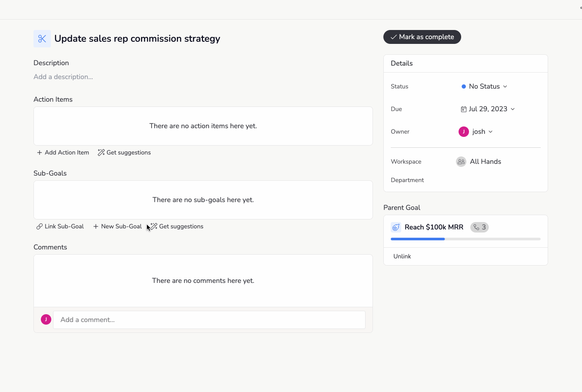Image resolution: width=582 pixels, height=392 pixels.
Task: Click Link Sub-Goal
Action: point(60,226)
